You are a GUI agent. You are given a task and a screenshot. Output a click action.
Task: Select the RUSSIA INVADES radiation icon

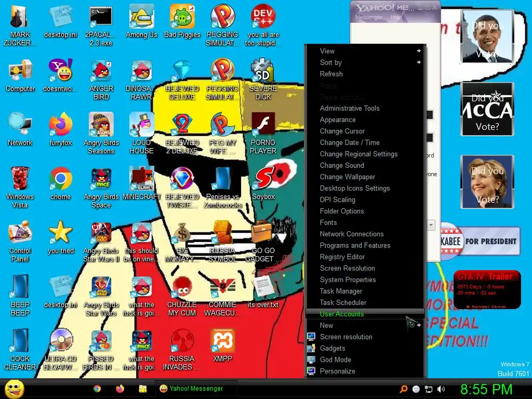coord(182,350)
